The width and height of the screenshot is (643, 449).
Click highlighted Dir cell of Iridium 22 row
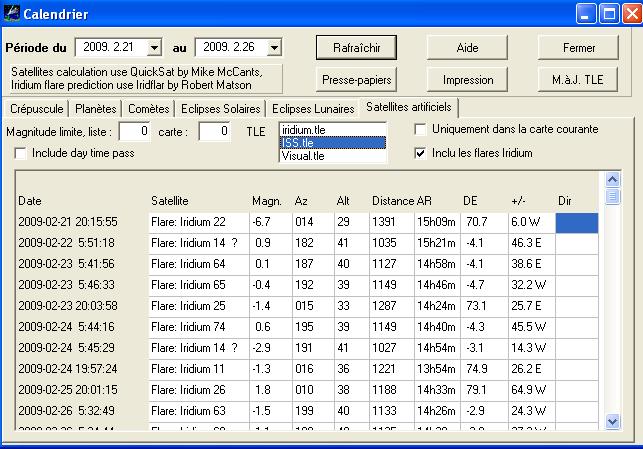click(x=577, y=223)
